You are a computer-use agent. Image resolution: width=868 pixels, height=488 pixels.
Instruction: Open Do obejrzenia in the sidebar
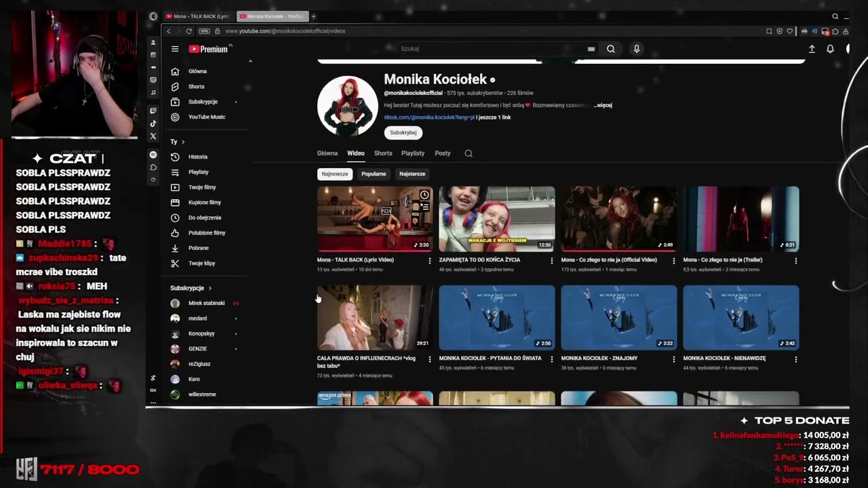click(x=206, y=218)
